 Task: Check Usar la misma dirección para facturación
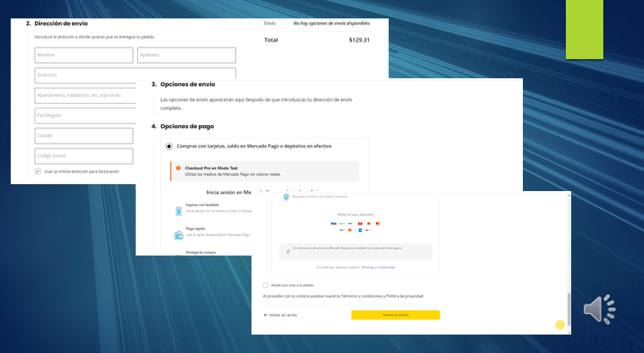(38, 171)
